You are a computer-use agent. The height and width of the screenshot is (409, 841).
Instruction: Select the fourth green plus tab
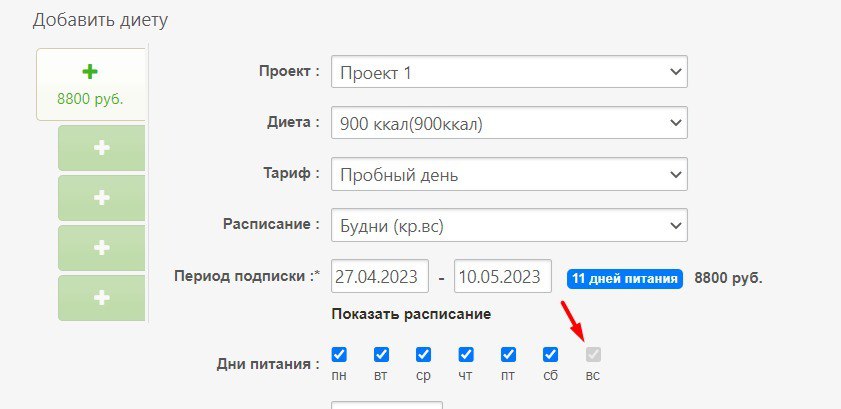[x=101, y=298]
